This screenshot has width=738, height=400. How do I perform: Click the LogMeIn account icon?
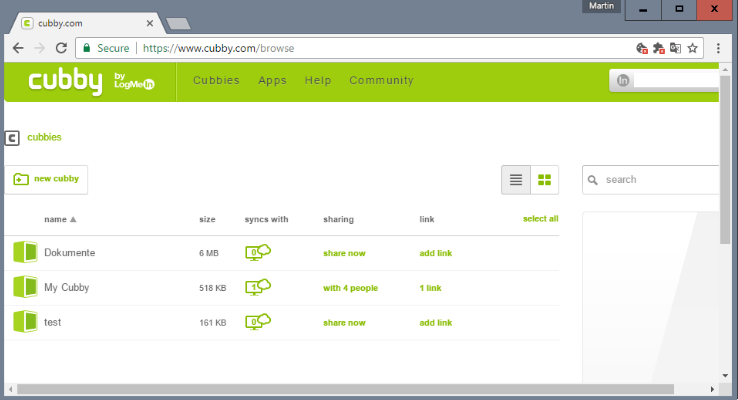tap(623, 80)
